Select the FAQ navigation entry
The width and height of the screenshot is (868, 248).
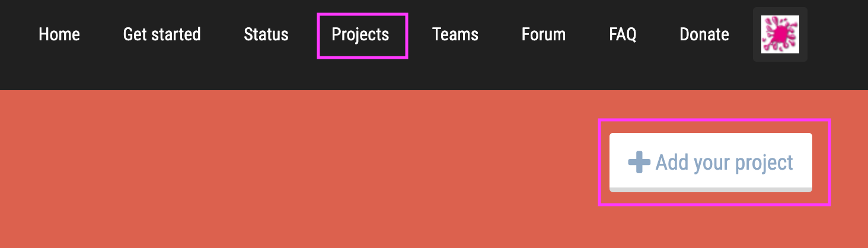click(x=623, y=34)
